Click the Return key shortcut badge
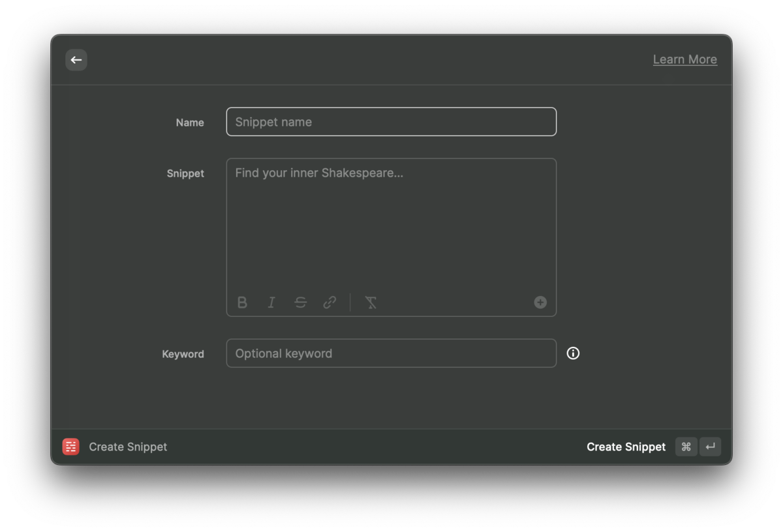 711,447
